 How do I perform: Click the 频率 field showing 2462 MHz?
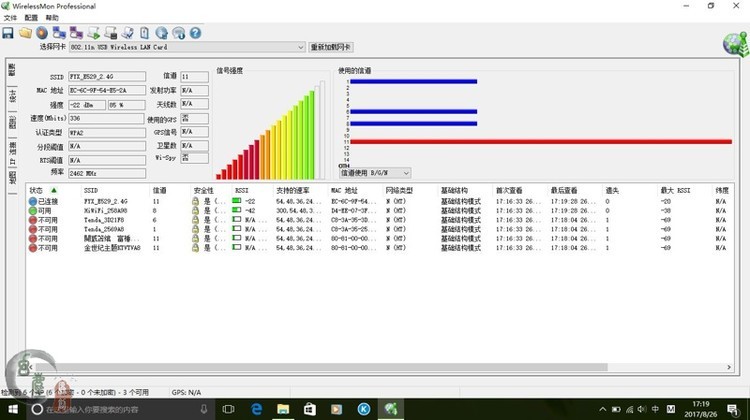107,173
